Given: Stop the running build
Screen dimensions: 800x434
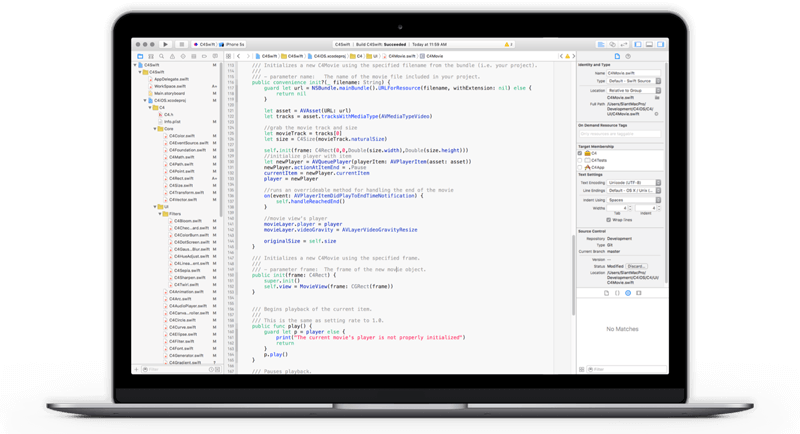Looking at the screenshot, I should (x=181, y=44).
